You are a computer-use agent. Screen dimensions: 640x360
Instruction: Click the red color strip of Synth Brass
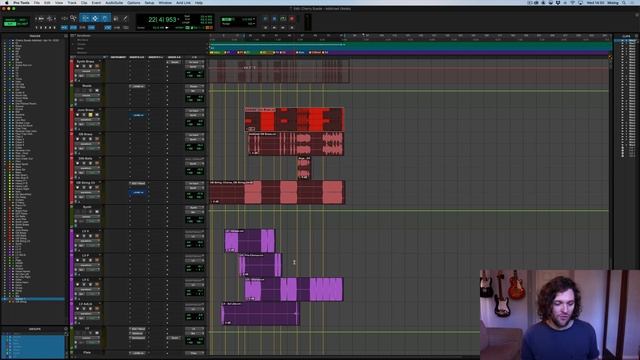coord(72,71)
